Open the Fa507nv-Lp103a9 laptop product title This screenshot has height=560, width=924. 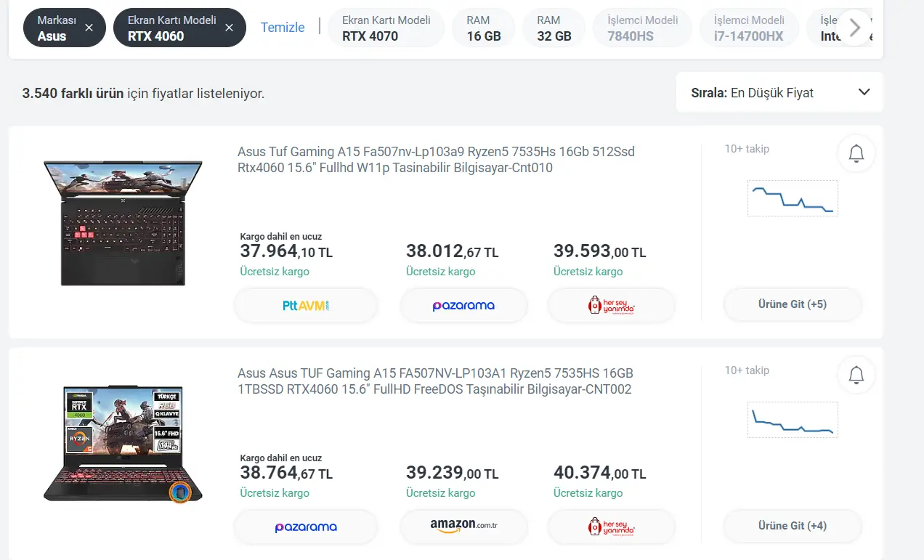click(436, 160)
